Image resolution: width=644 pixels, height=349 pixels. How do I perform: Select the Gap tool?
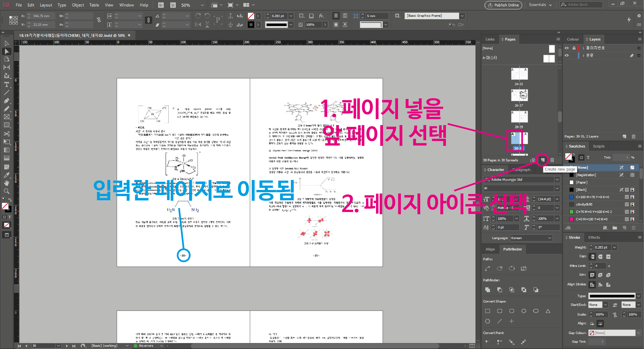6,67
